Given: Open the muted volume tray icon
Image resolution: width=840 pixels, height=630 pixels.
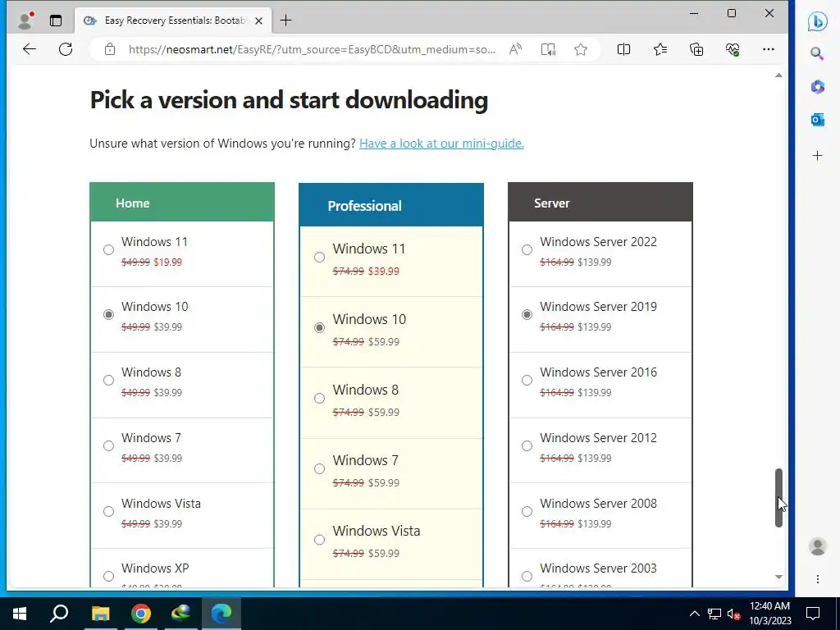Looking at the screenshot, I should (733, 614).
